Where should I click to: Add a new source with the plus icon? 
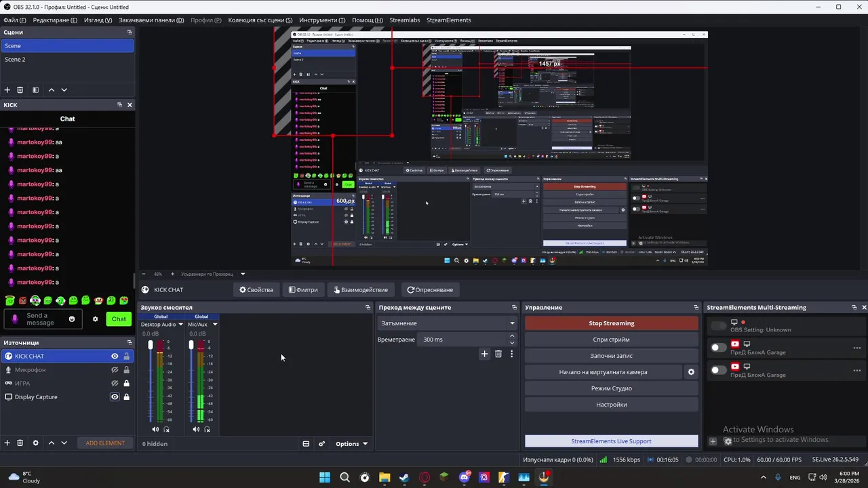(x=7, y=443)
